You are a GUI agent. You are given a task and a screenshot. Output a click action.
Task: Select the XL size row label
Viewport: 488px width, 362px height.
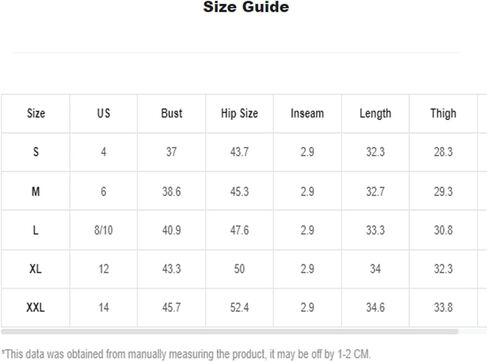coord(36,269)
